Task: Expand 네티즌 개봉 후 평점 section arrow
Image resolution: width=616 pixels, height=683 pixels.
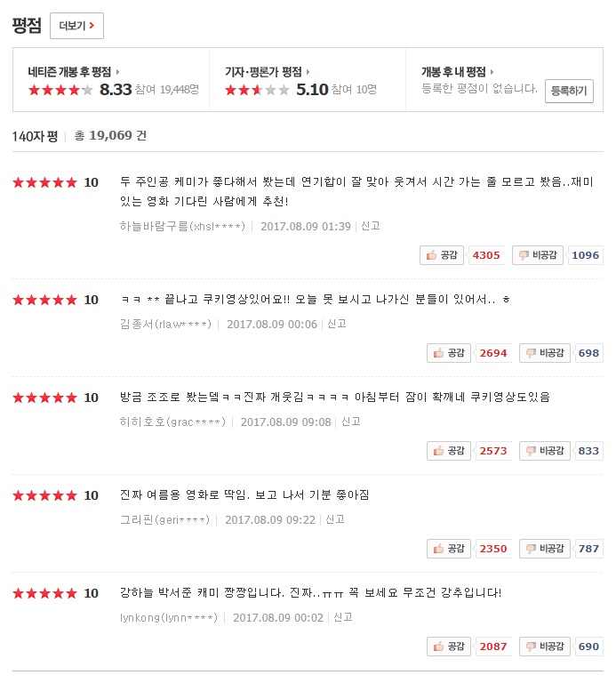Action: point(118,72)
